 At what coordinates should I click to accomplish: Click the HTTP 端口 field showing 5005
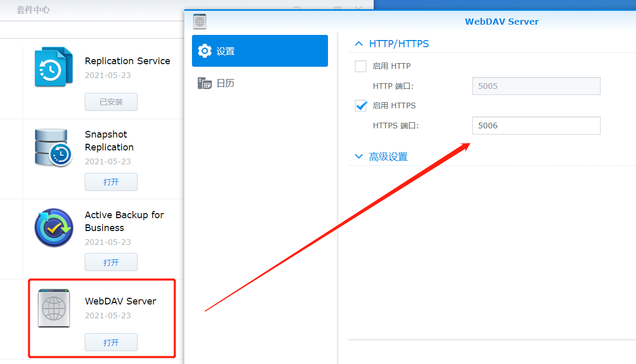pos(536,86)
